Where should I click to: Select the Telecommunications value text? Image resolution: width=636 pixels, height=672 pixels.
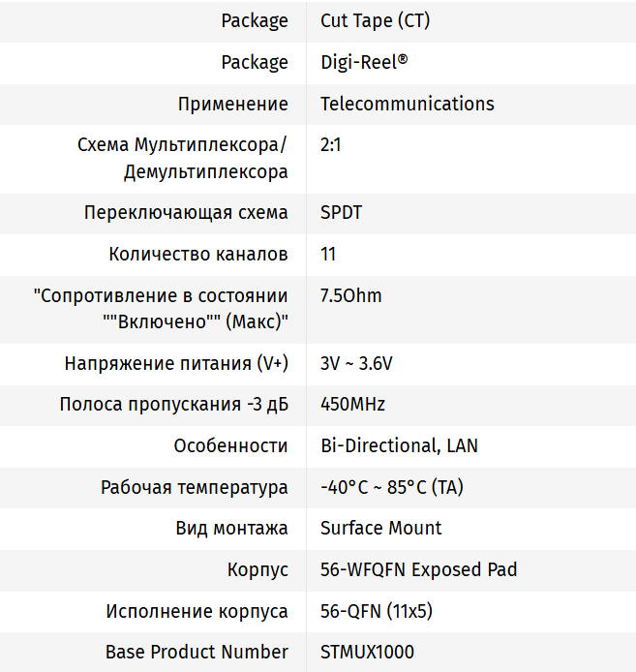(x=407, y=104)
